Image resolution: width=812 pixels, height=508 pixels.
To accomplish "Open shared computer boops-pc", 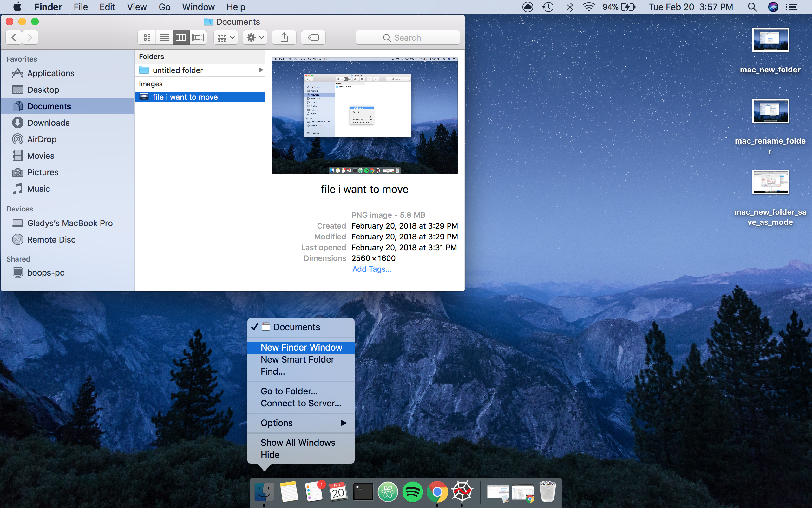I will (x=68, y=272).
